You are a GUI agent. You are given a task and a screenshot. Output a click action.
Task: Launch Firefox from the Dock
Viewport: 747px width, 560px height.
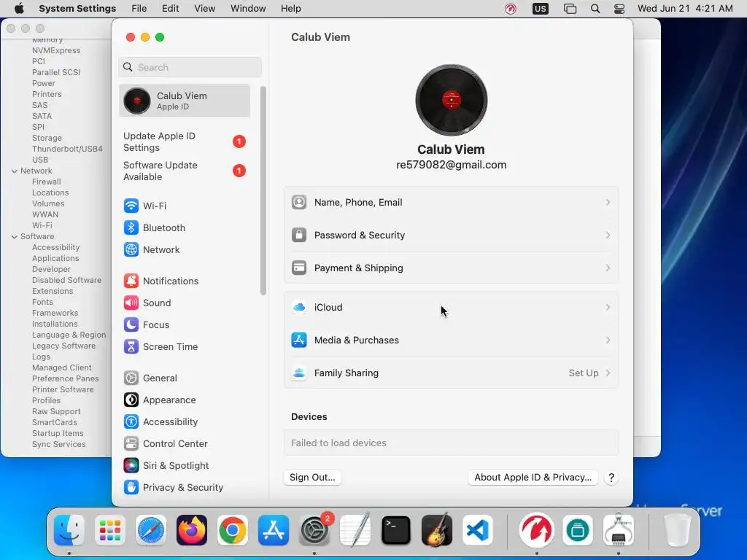click(x=192, y=530)
